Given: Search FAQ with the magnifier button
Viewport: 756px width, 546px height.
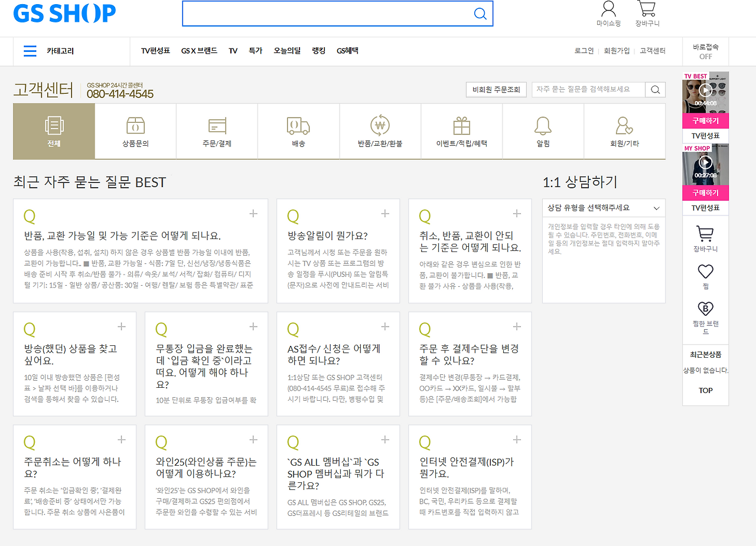Looking at the screenshot, I should click(x=656, y=90).
